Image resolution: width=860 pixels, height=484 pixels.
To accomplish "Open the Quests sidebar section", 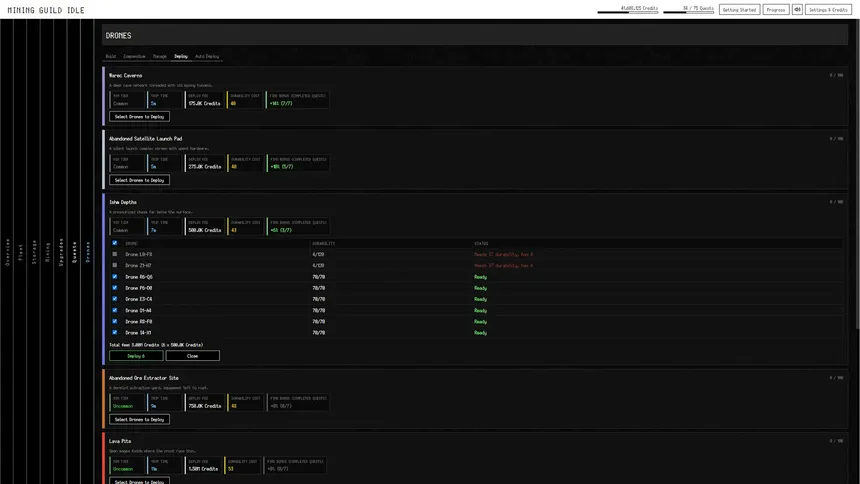I will tap(74, 252).
